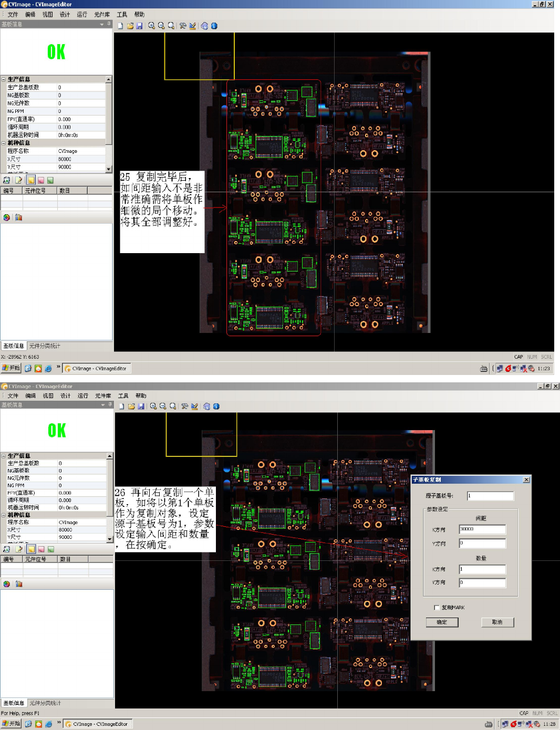Click yellow board icon in upper window component toolbar
560x730 pixels.
[x=31, y=180]
